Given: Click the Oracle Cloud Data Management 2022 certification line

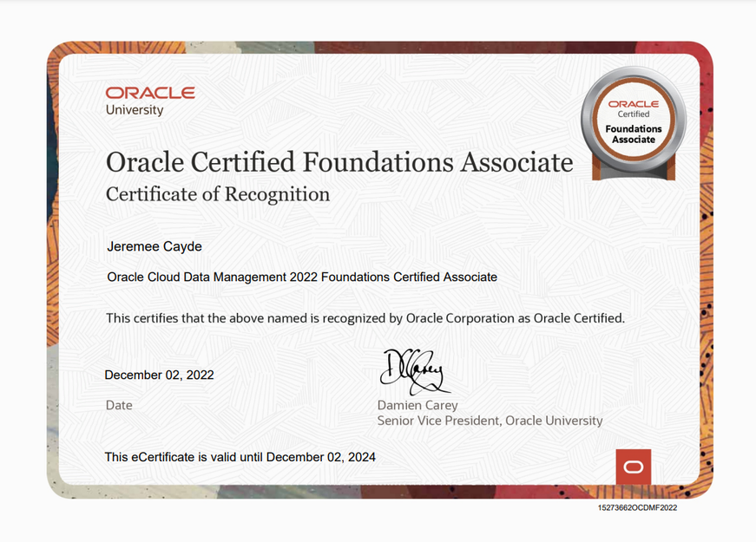Looking at the screenshot, I should pyautogui.click(x=301, y=277).
